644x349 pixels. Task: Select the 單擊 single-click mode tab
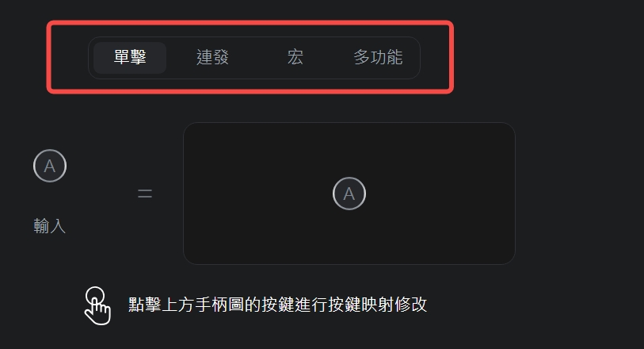(130, 58)
